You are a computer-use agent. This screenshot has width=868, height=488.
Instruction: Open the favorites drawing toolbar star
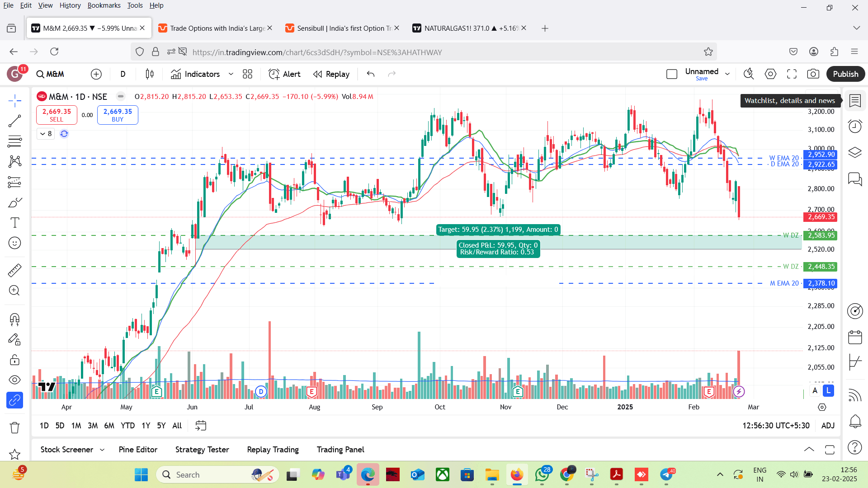coord(14,454)
